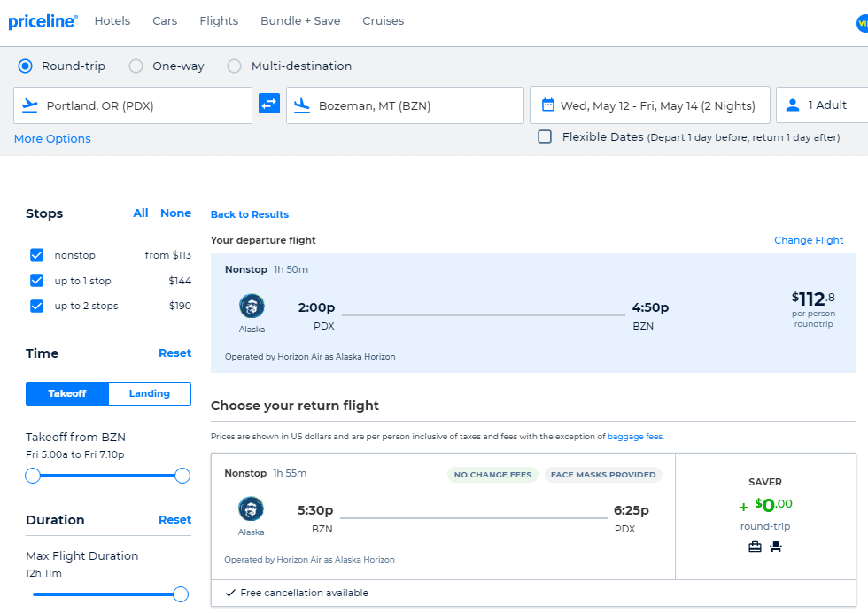The width and height of the screenshot is (868, 613).
Task: Click the Bozeman, MT (BZN) destination field
Action: (x=406, y=105)
